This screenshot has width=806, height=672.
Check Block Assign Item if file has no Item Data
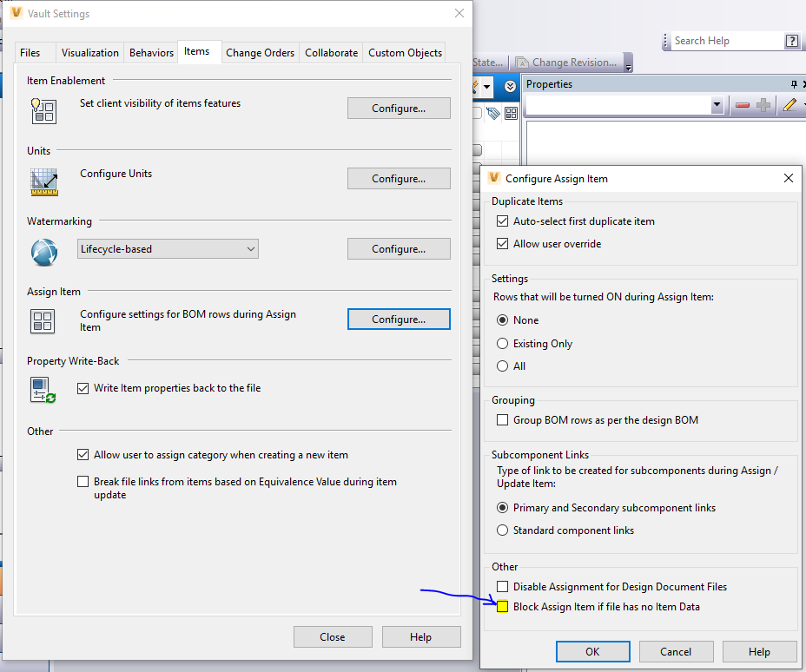coord(502,606)
